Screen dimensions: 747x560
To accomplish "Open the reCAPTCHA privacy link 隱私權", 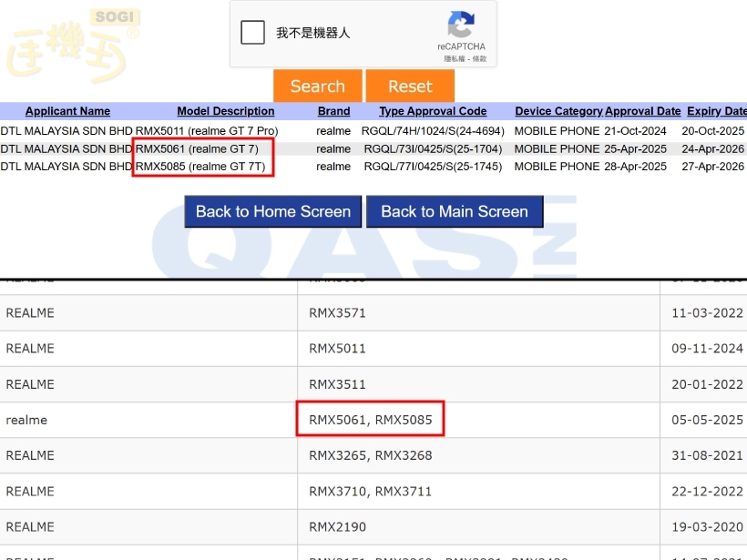I will click(x=454, y=58).
